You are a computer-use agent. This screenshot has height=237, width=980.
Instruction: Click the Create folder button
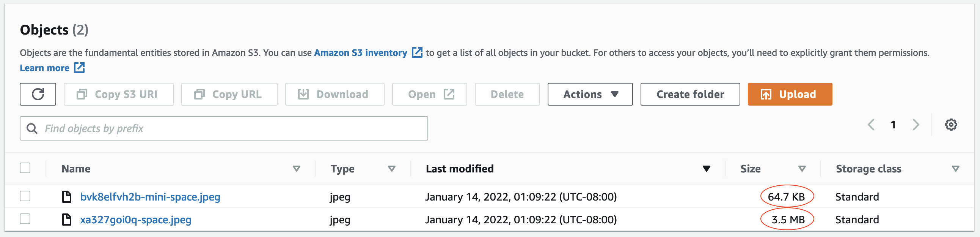pos(690,94)
